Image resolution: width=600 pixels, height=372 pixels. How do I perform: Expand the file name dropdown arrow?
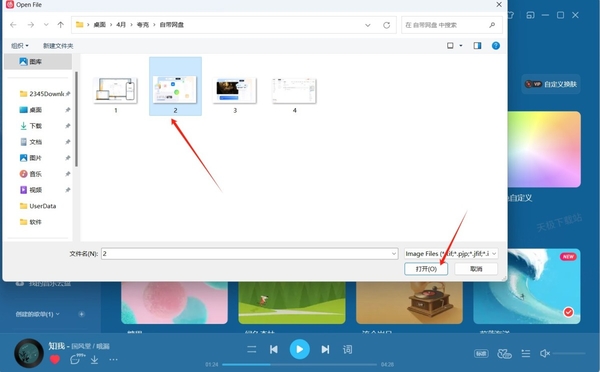click(x=394, y=254)
